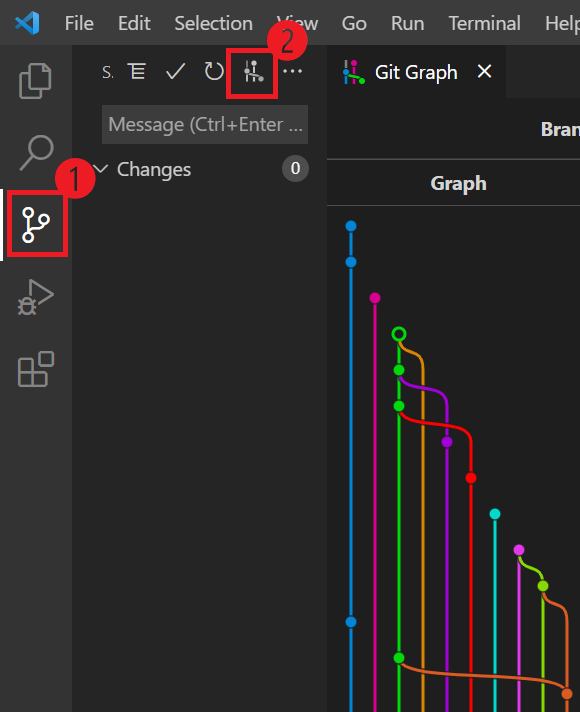Close the Git Graph tab
580x712 pixels.
485,71
